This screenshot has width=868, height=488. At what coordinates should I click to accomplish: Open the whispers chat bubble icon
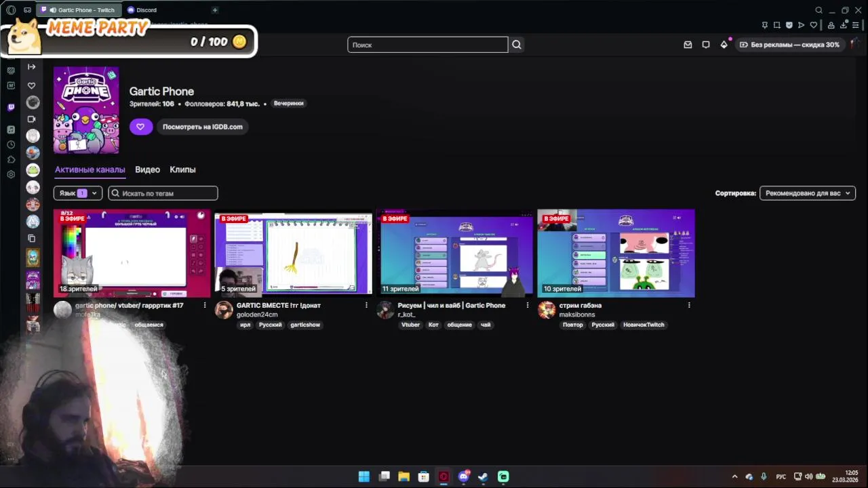[706, 45]
